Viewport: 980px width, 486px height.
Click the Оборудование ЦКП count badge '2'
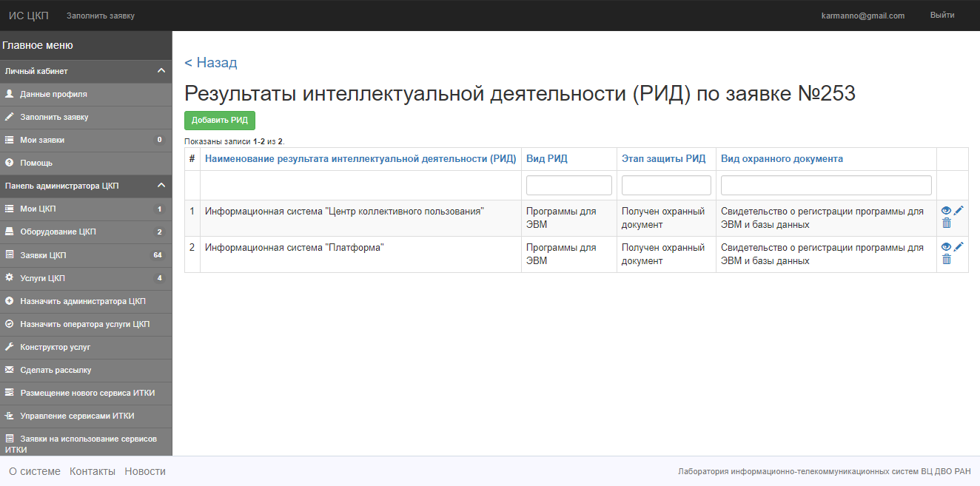pos(159,232)
